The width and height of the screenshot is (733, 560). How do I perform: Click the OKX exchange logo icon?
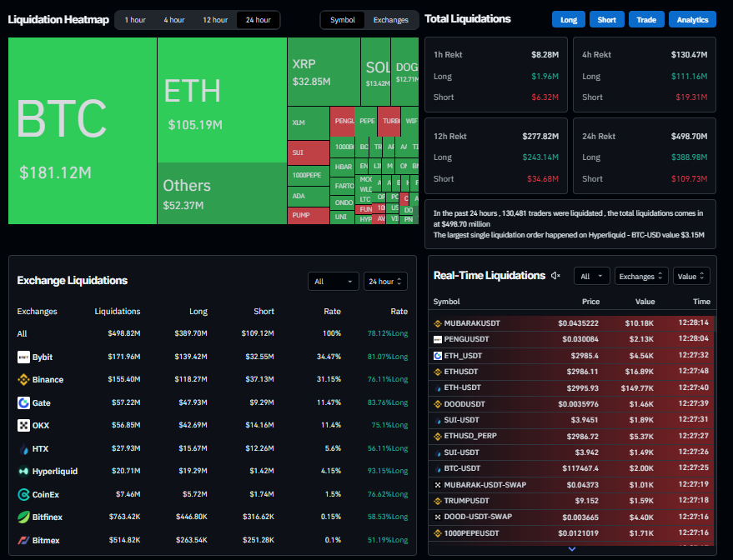pyautogui.click(x=23, y=425)
